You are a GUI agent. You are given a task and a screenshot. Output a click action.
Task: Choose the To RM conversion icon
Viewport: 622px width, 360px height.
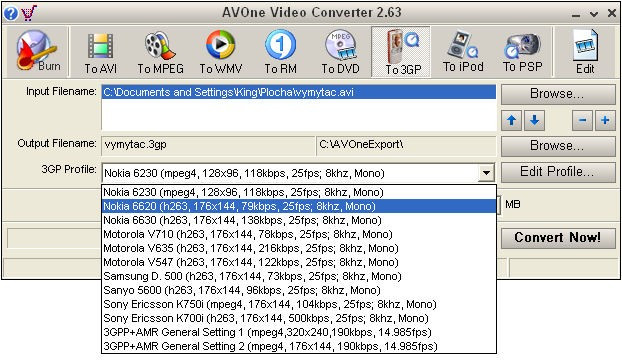pos(280,53)
